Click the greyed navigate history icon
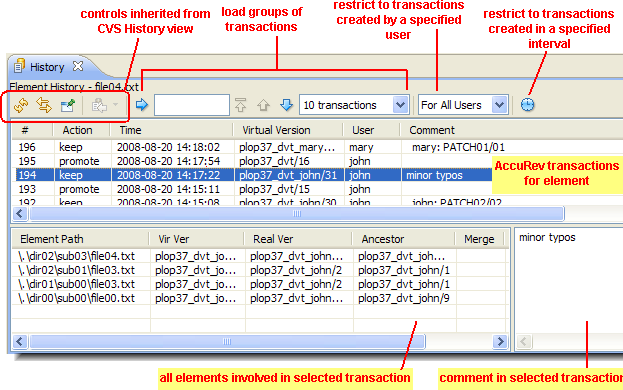Viewport: 623px width, 390px height. point(99,106)
